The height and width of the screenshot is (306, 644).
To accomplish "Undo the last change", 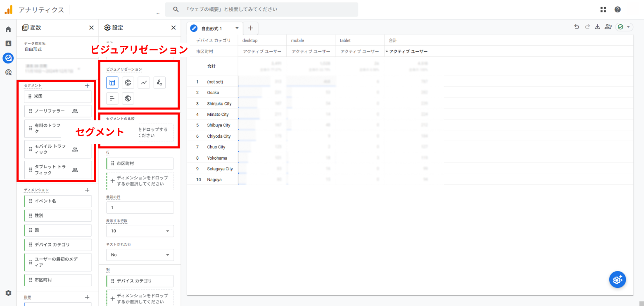I will pyautogui.click(x=577, y=27).
